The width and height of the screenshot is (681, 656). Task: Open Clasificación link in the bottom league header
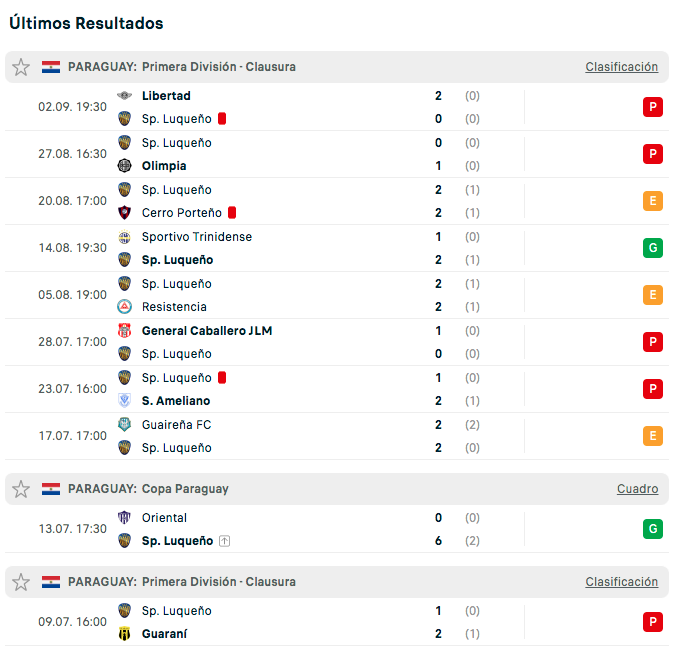(621, 582)
